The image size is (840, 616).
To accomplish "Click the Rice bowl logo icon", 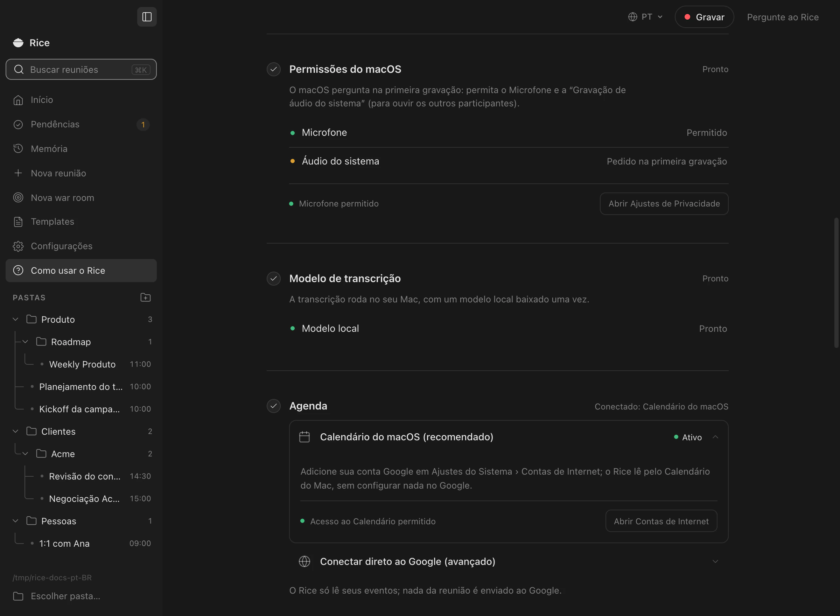I will coord(18,43).
